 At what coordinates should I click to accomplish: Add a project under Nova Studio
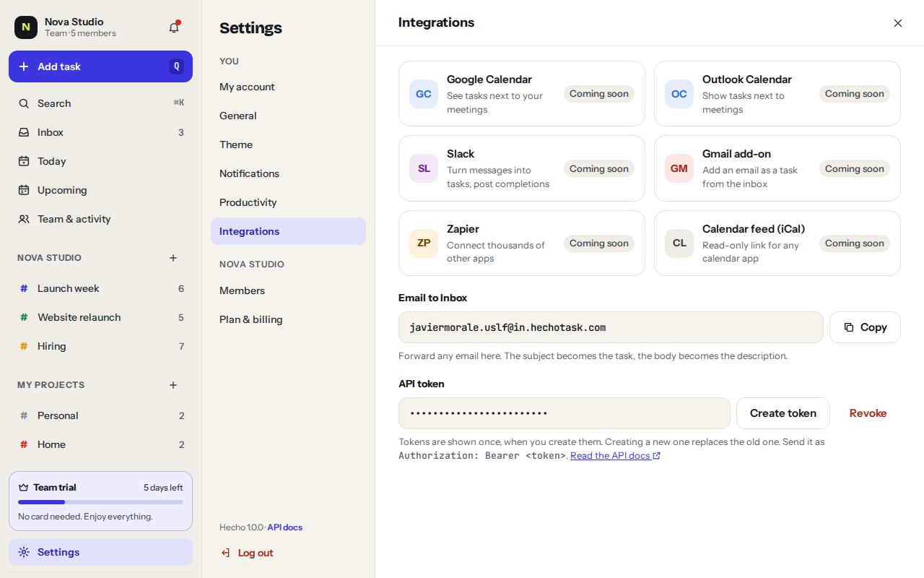tap(173, 258)
